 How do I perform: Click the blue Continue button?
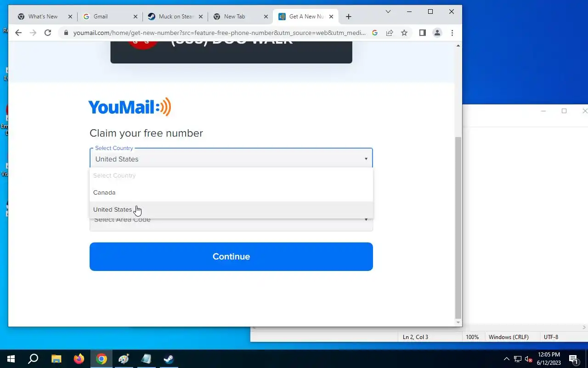coord(231,257)
